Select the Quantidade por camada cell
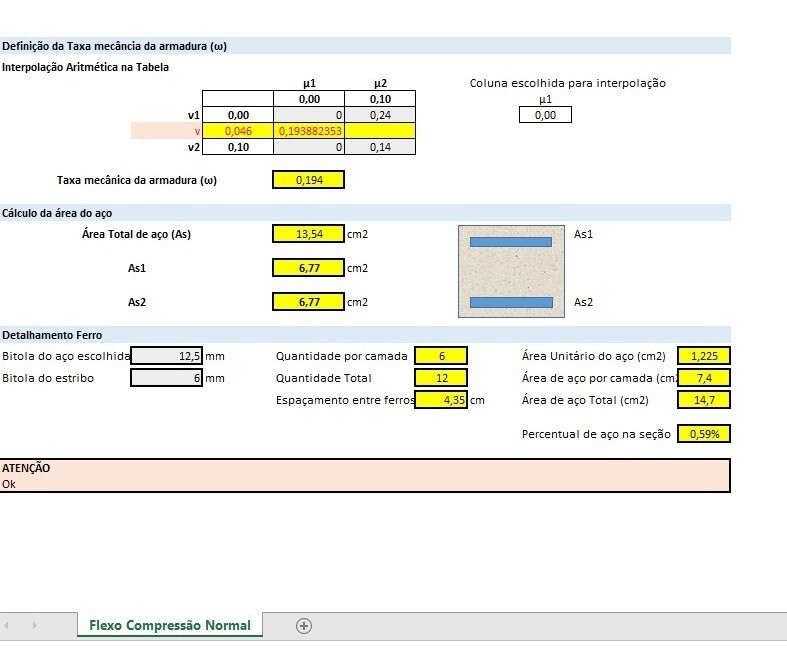787x672 pixels. (440, 356)
